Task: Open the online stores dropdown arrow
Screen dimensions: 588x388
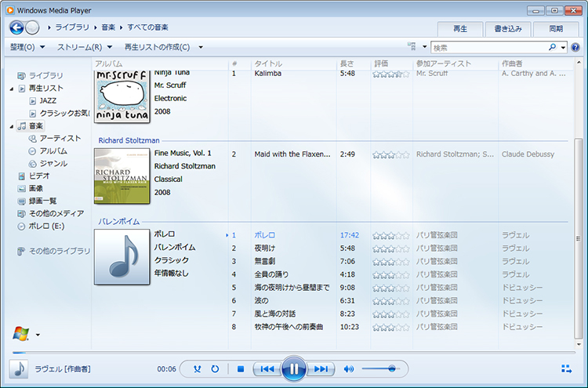Action: [38, 335]
